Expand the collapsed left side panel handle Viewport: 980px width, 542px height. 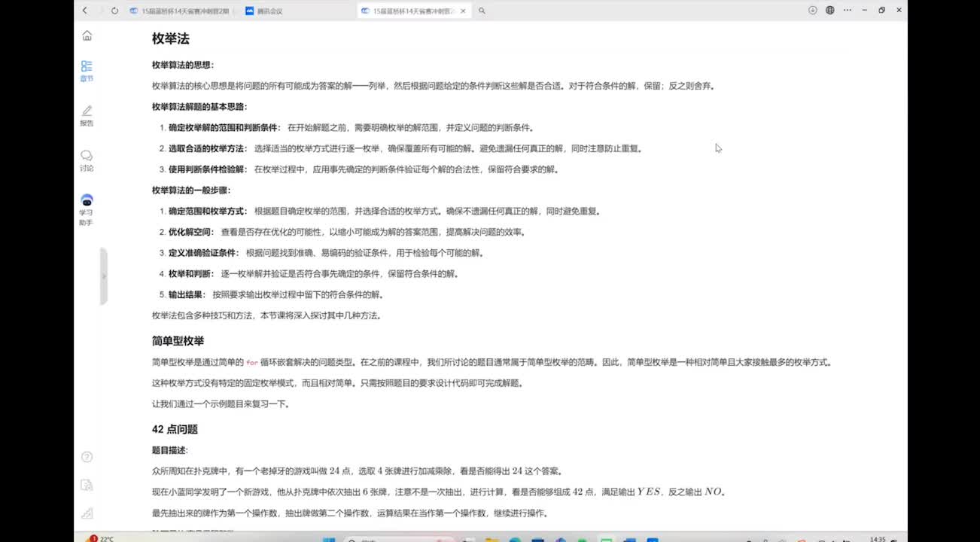104,276
